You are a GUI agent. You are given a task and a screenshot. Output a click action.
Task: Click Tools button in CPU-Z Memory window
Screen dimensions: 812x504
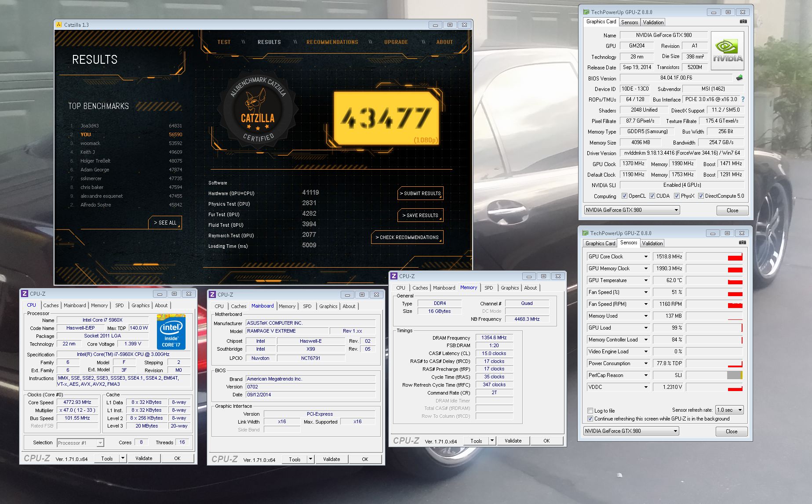476,441
